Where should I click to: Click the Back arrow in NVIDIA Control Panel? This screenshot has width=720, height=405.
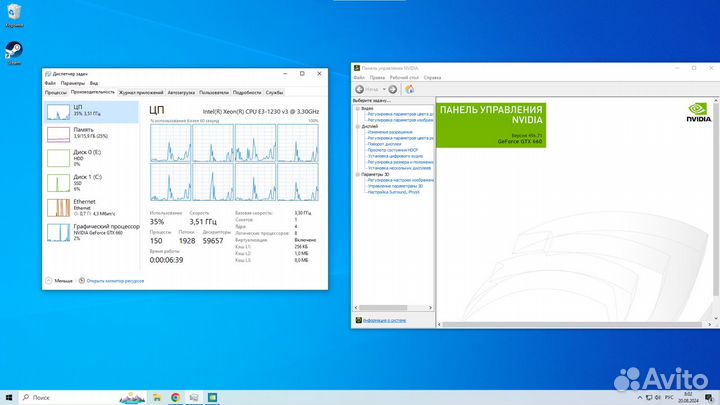point(361,88)
